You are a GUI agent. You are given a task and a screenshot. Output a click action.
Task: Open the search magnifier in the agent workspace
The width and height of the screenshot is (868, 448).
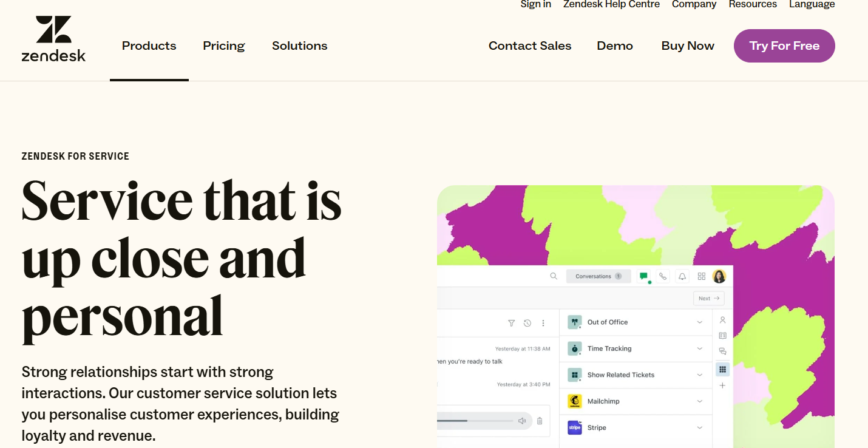(x=553, y=276)
